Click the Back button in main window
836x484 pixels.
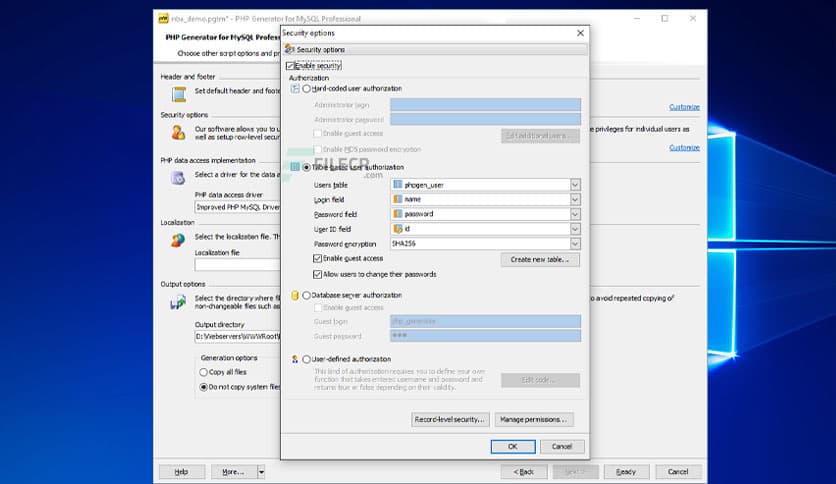coord(524,472)
